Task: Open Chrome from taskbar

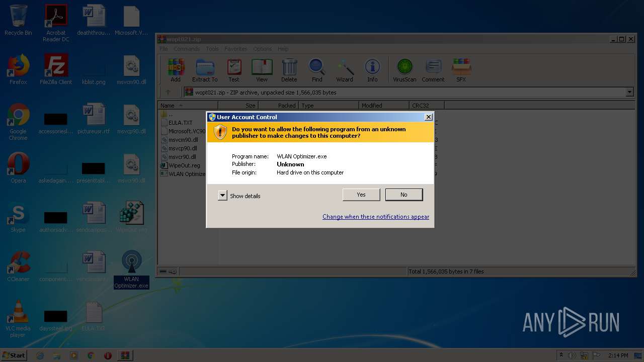Action: (x=91, y=355)
